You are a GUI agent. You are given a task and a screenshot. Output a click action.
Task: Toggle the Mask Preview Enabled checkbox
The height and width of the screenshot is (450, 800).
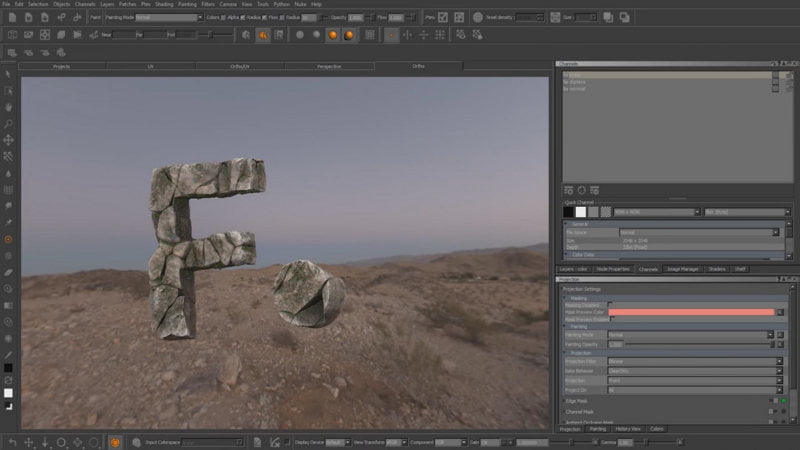(611, 318)
